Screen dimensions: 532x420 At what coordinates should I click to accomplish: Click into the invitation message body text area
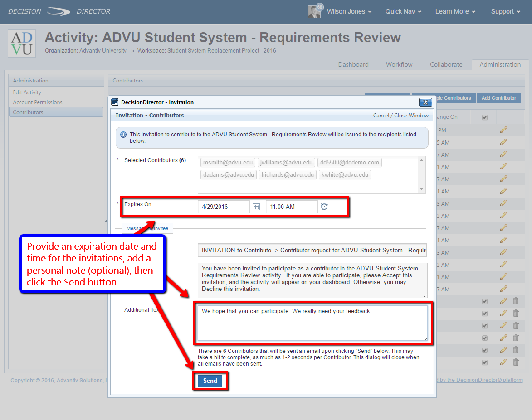pos(312,280)
